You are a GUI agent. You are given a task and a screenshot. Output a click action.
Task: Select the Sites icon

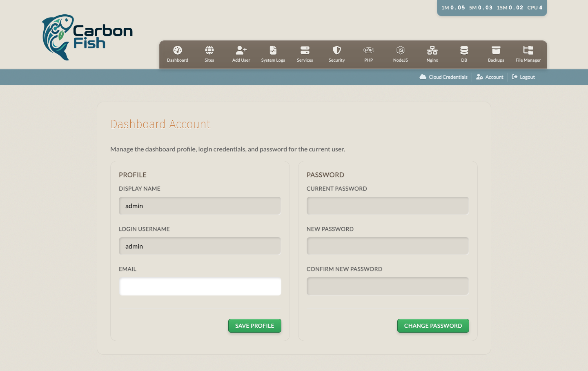point(209,53)
